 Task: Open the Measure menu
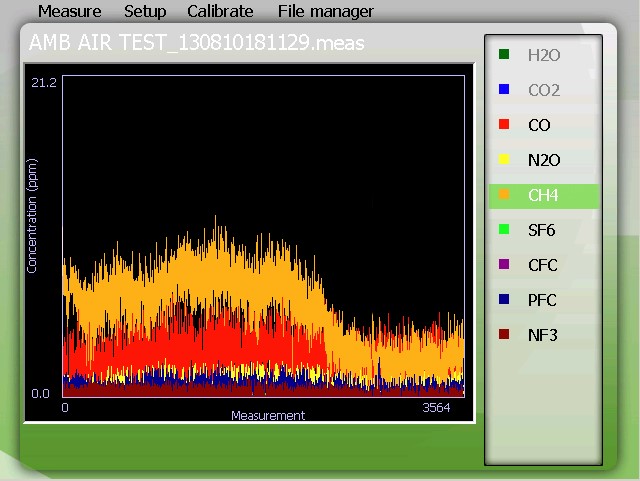[69, 12]
